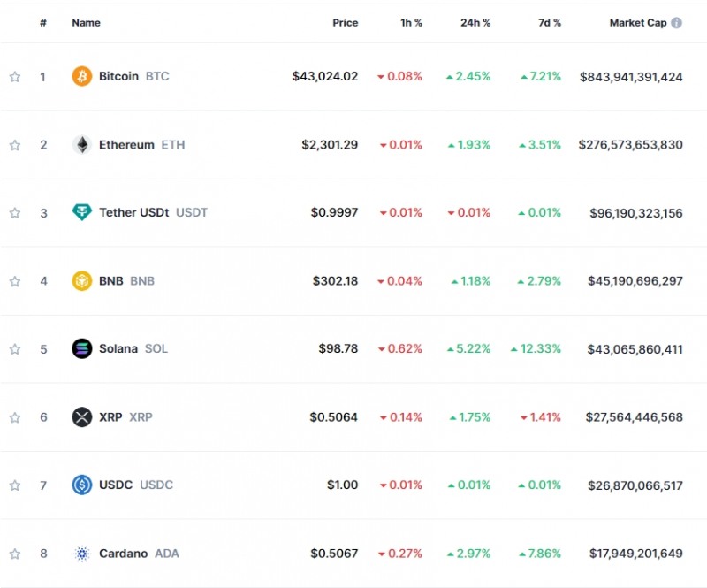Sort by Market Cap column header
Screen dimensions: 707x588
pyautogui.click(x=637, y=23)
